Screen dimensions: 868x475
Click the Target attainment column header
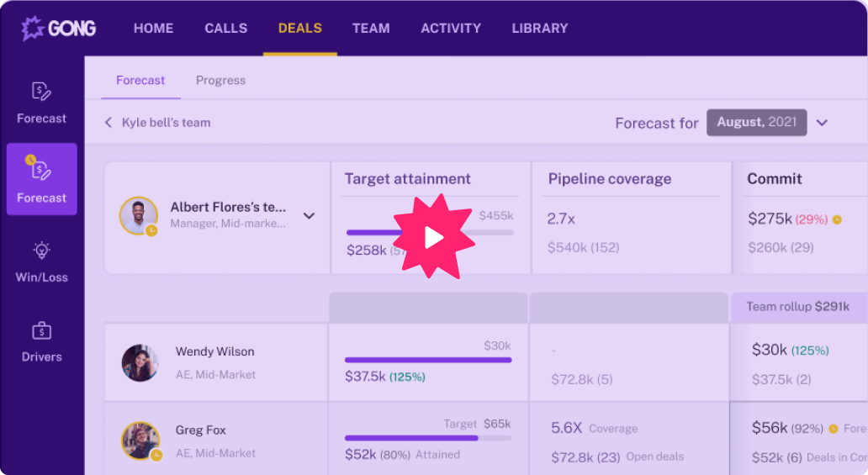tap(407, 179)
